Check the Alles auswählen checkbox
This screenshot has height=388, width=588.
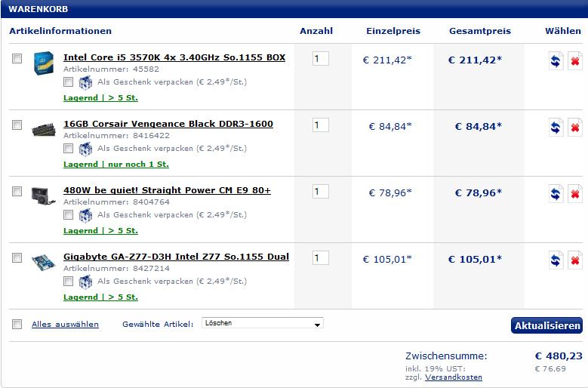click(17, 325)
